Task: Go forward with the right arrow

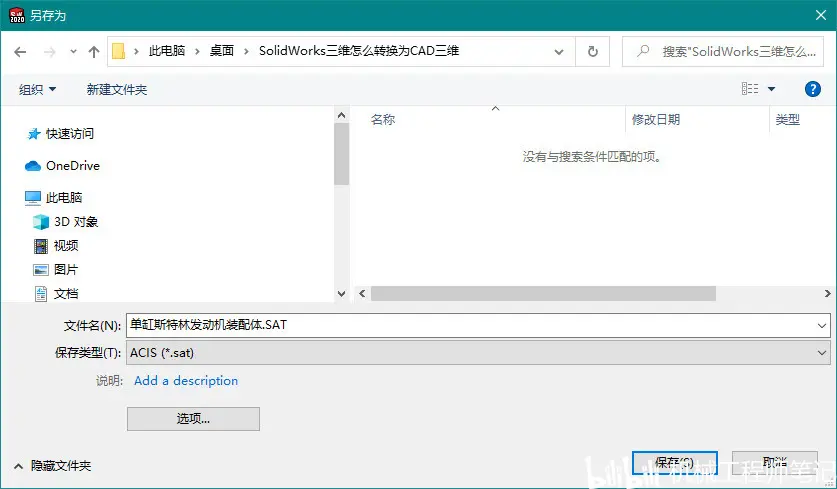Action: (50, 52)
